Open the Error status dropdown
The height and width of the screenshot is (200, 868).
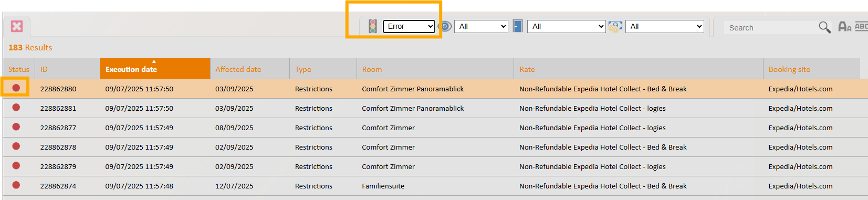[x=409, y=26]
